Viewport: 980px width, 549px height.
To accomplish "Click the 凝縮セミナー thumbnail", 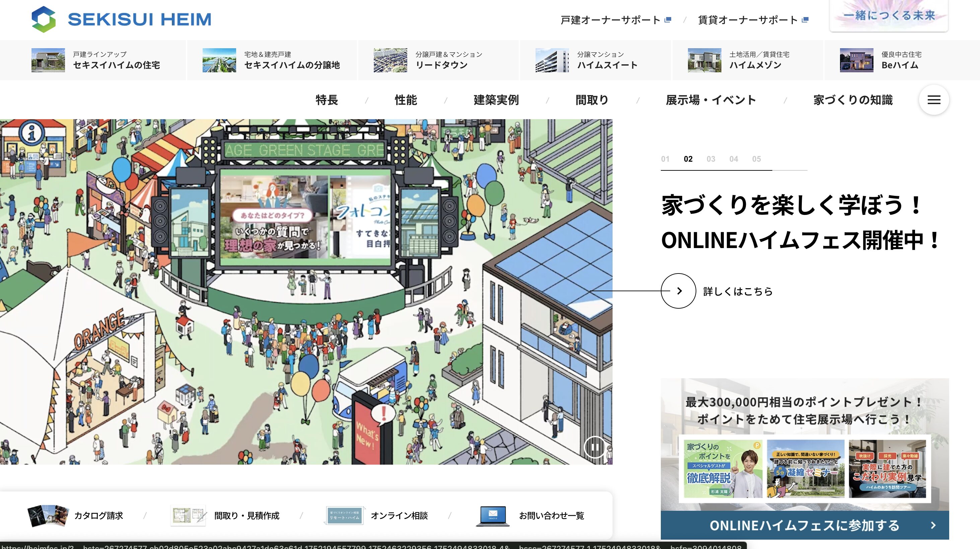I will [x=806, y=469].
